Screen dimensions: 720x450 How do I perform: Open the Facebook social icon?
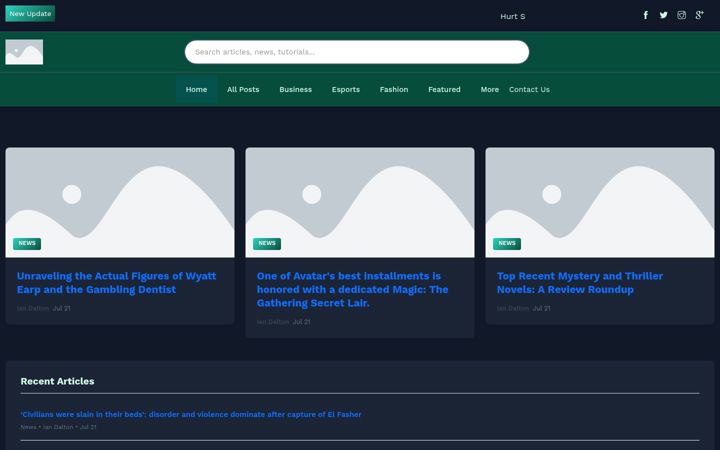point(645,15)
